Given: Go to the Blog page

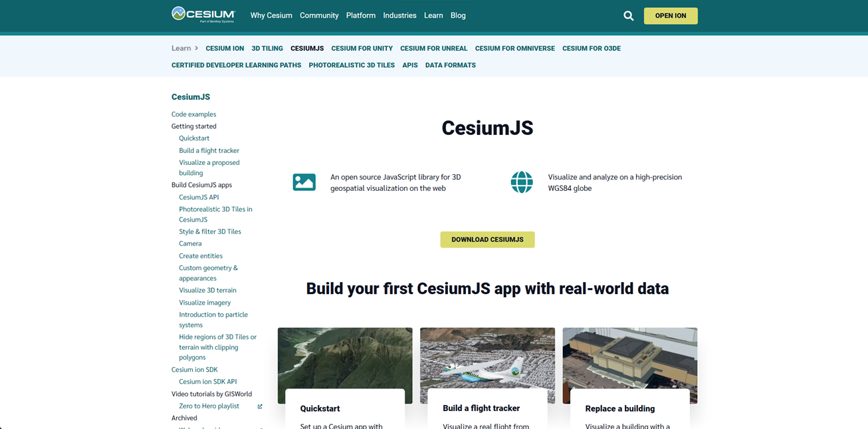Looking at the screenshot, I should (458, 15).
